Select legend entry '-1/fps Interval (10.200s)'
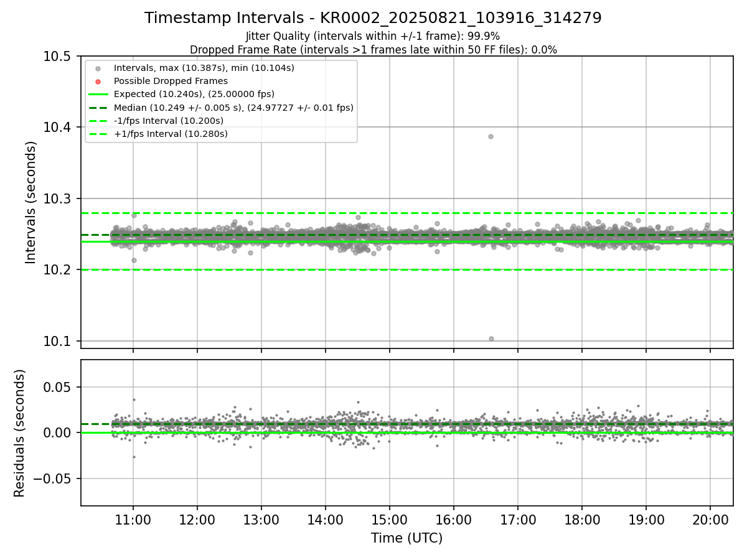The height and width of the screenshot is (560, 747). click(x=168, y=121)
